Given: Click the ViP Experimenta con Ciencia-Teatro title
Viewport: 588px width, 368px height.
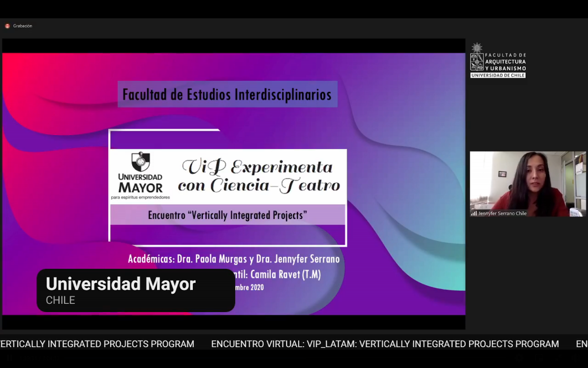Looking at the screenshot, I should [x=259, y=176].
